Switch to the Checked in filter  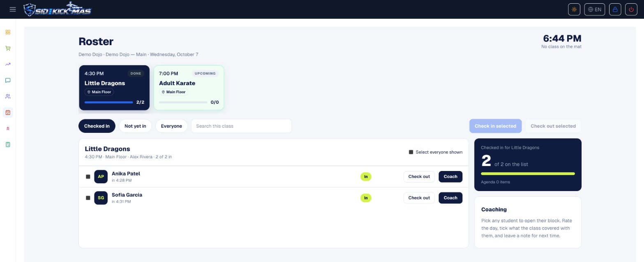[x=97, y=126]
